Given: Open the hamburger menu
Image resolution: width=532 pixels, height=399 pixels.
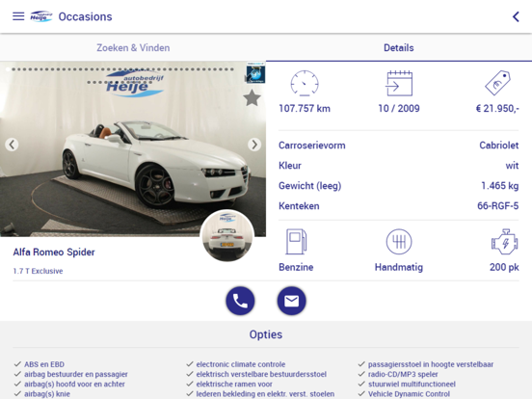Looking at the screenshot, I should (x=18, y=16).
